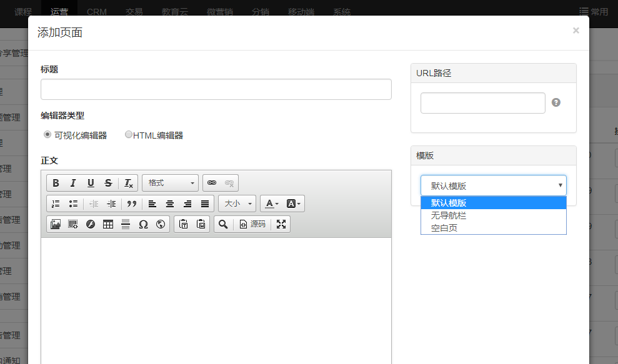Select the 可视化编辑器 radio button
The height and width of the screenshot is (364, 618).
click(x=47, y=135)
